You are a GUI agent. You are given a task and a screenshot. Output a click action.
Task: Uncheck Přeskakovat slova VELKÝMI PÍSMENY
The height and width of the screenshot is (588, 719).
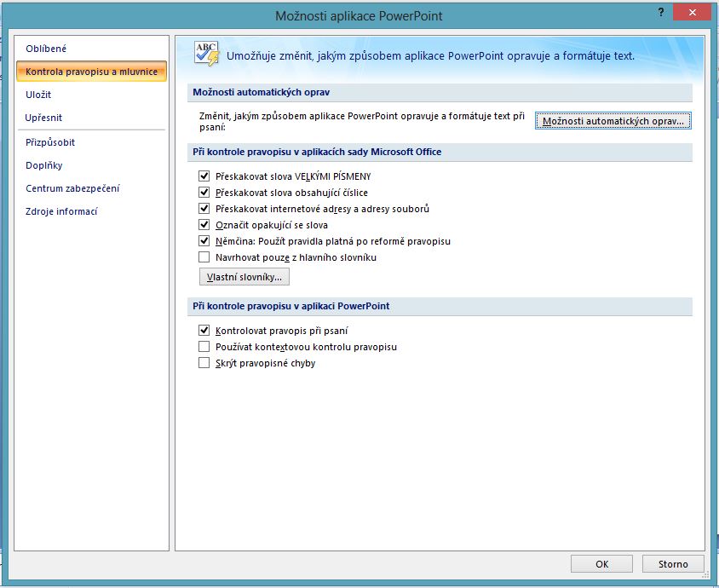[x=204, y=176]
